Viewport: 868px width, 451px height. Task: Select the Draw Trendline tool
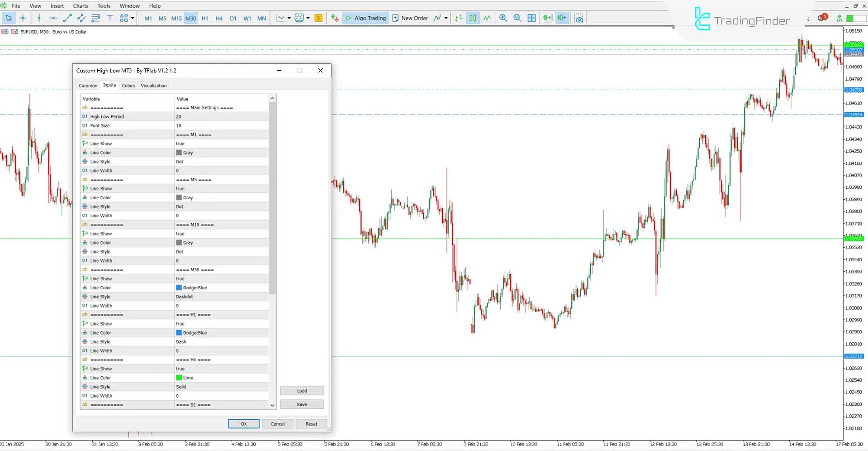[68, 18]
